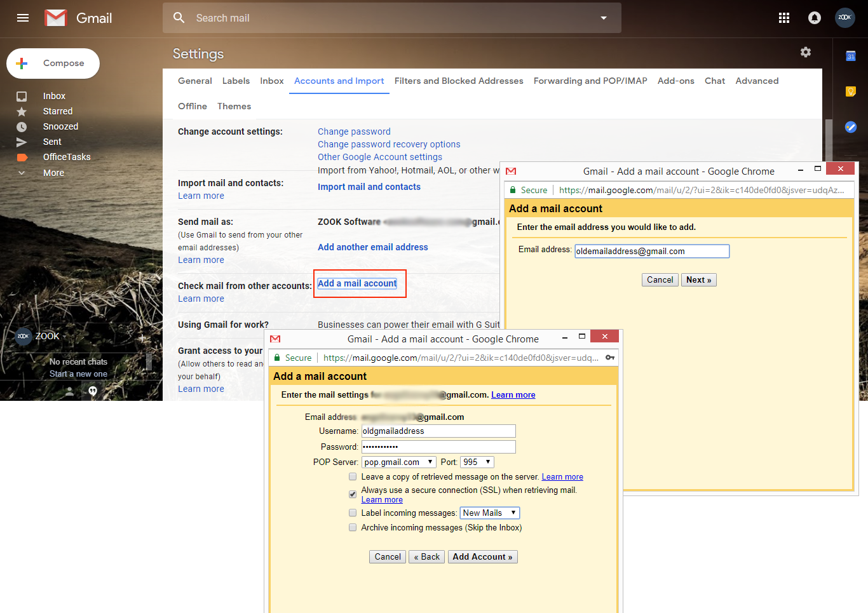Click the Add Account button
Screen dimensions: 868x613
point(482,556)
